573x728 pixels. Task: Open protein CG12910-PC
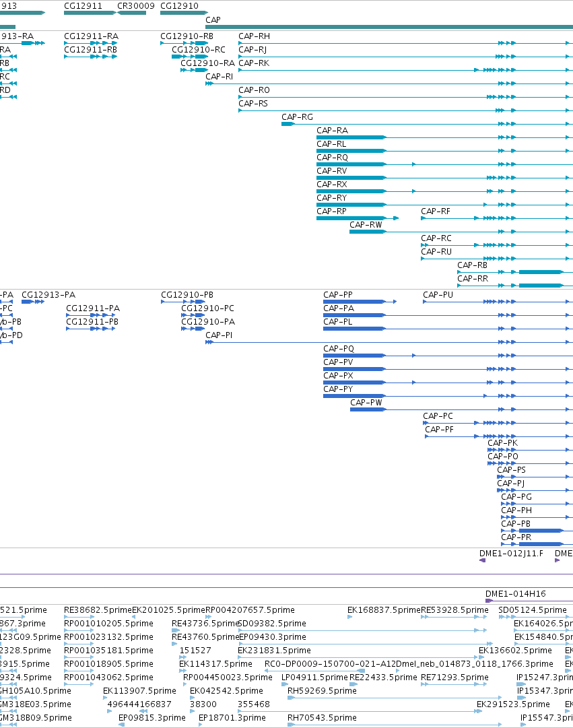coord(207,308)
